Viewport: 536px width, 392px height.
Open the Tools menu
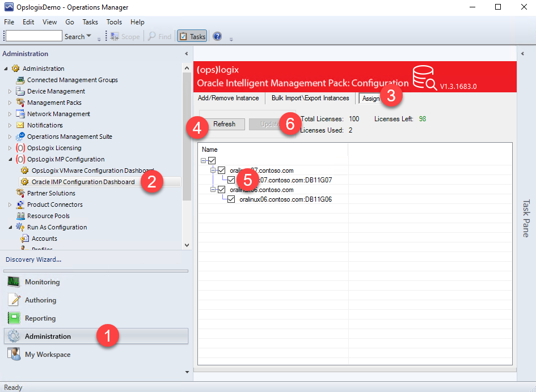click(x=114, y=22)
